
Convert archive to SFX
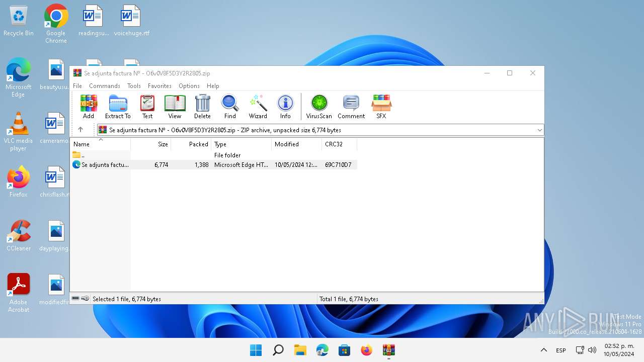coord(381,107)
